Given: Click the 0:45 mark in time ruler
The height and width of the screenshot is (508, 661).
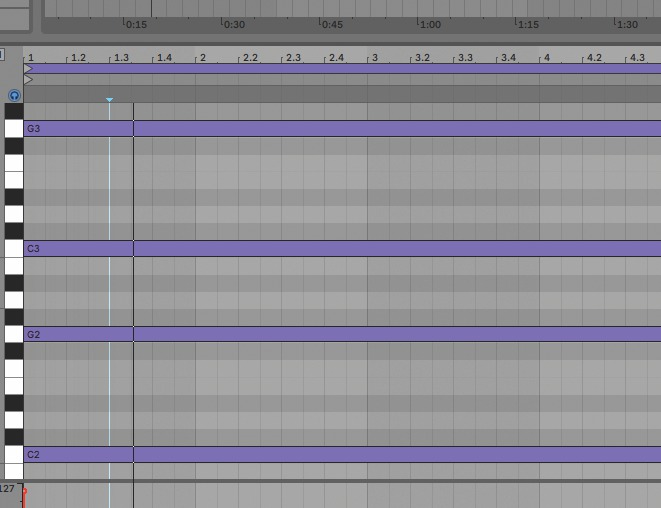Looking at the screenshot, I should click(x=331, y=24).
